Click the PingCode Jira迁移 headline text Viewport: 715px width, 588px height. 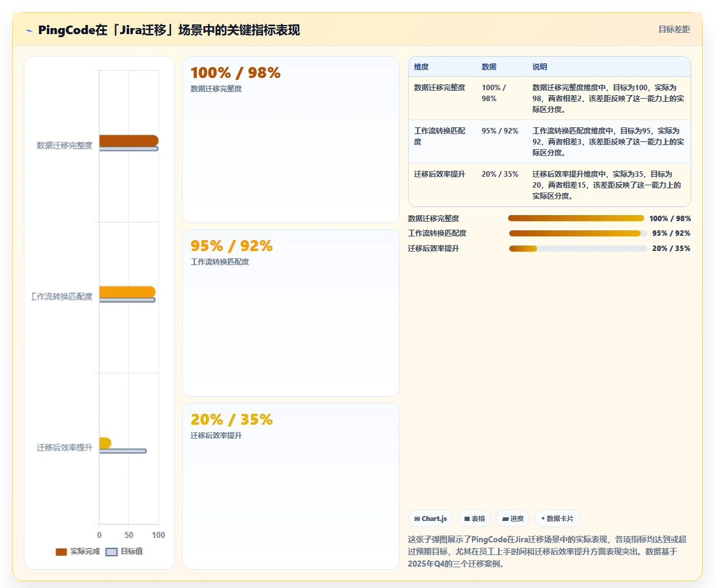[169, 30]
